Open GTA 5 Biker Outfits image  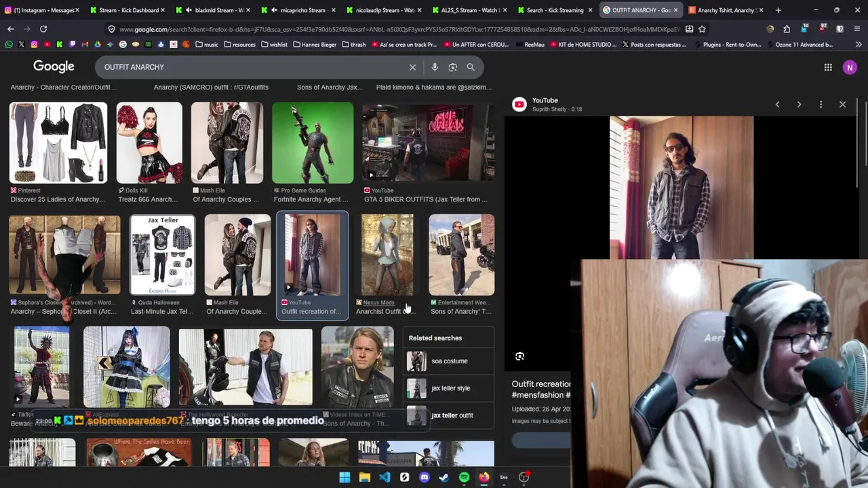click(x=428, y=143)
